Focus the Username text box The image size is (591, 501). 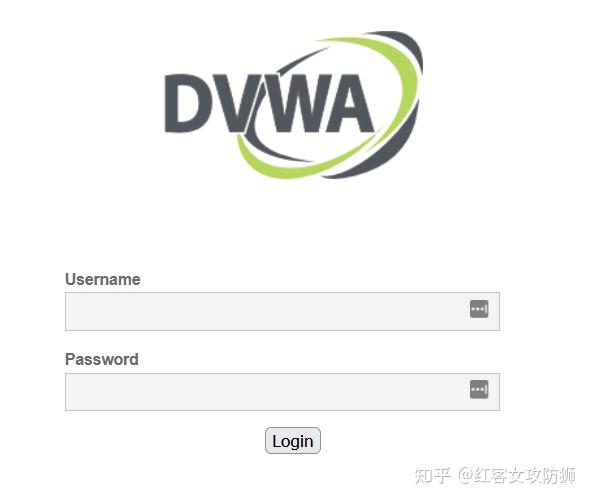(x=282, y=311)
